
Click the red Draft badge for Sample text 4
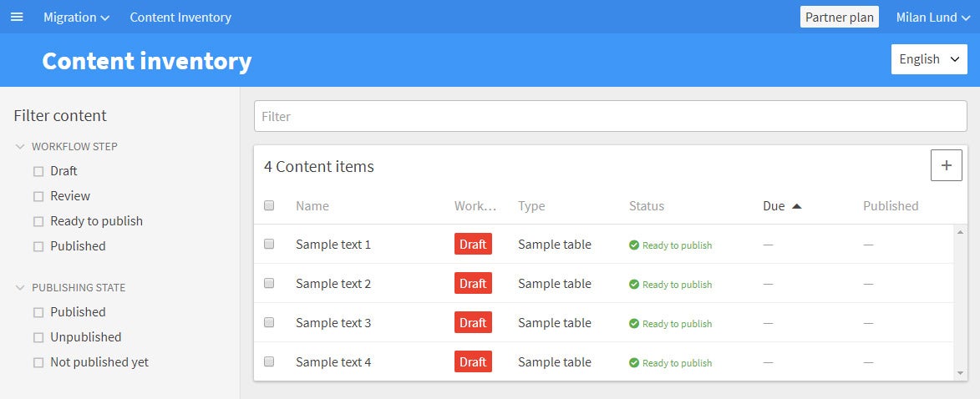[473, 361]
